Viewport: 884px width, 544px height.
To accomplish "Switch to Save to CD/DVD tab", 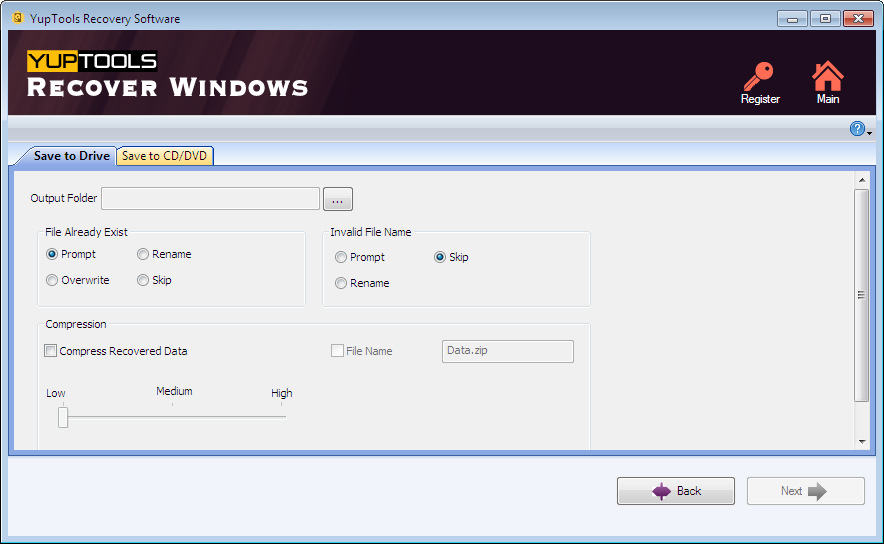I will (165, 156).
